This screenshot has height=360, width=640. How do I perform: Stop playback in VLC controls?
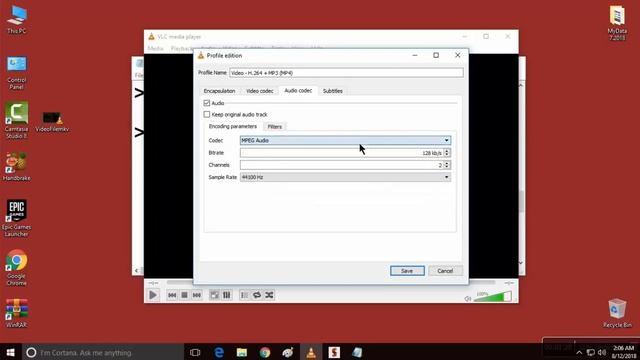[x=184, y=295]
